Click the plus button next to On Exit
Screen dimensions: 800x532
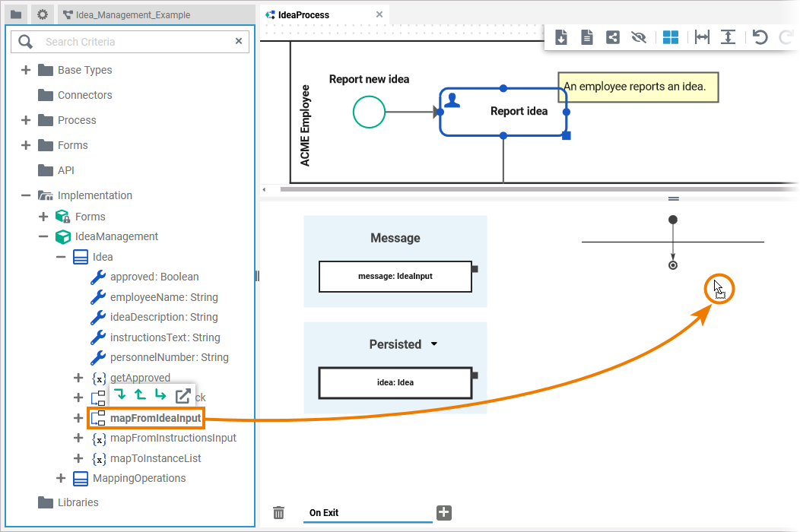[x=444, y=513]
